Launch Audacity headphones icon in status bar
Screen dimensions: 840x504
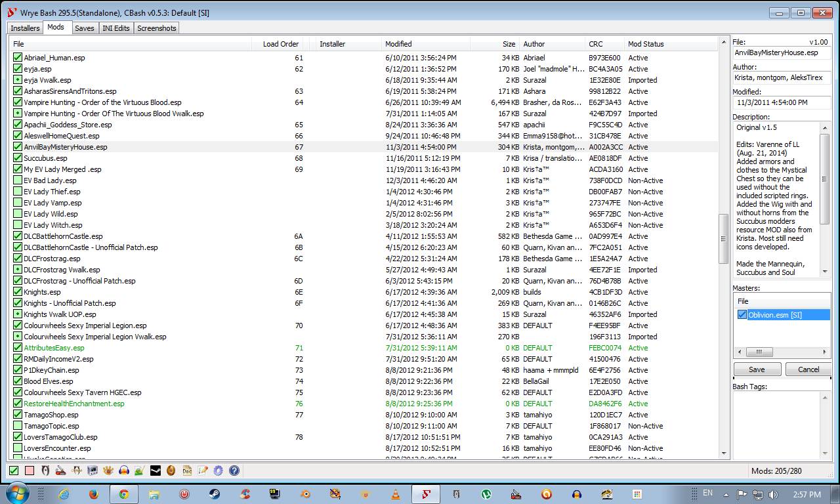coord(124,471)
